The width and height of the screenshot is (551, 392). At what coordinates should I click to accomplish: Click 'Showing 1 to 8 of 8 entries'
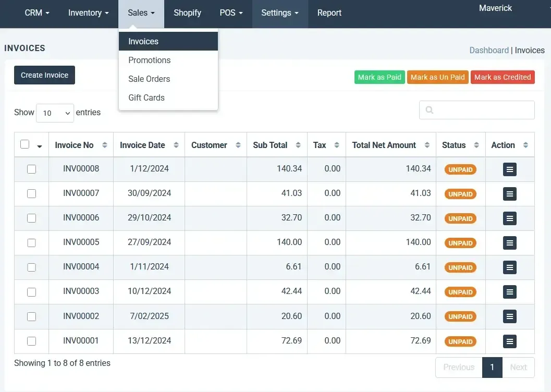(62, 363)
